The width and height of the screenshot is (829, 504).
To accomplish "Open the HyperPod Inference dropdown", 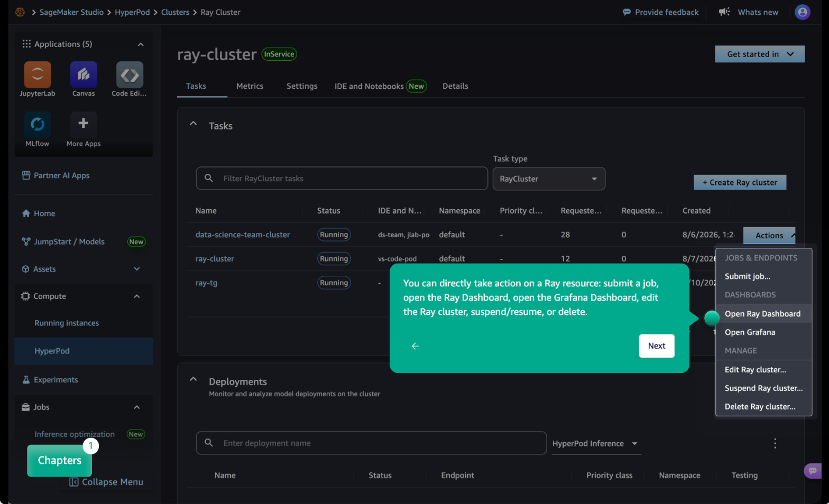I will click(x=596, y=444).
